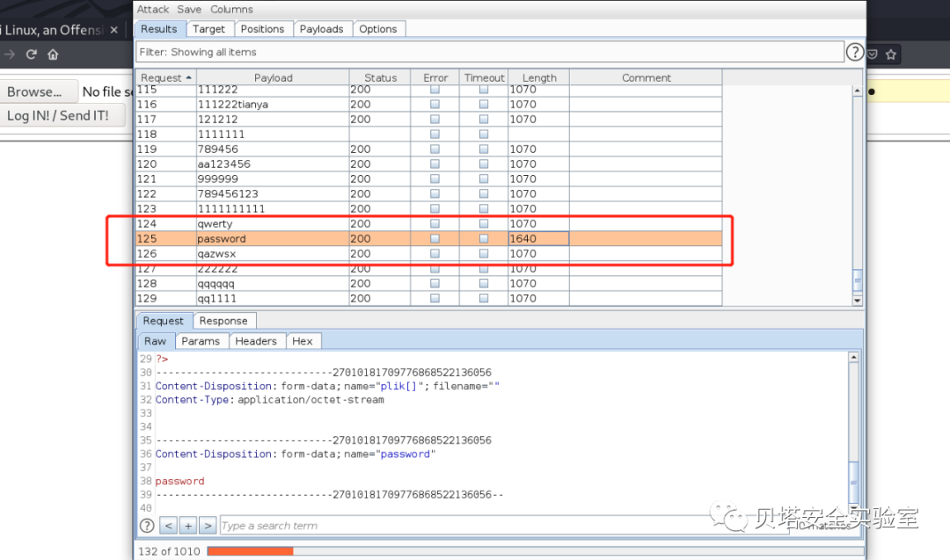Image resolution: width=950 pixels, height=560 pixels.
Task: Sort by Timeout column header
Action: point(484,77)
